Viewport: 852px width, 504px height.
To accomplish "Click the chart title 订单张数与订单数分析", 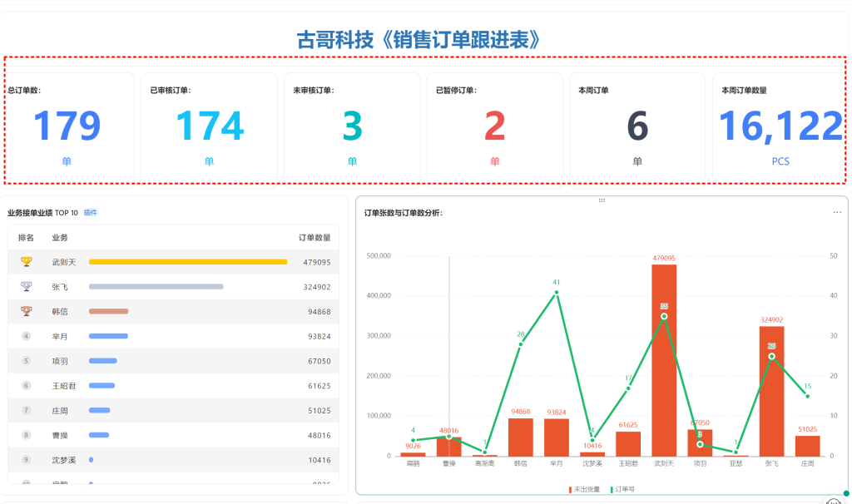I will pyautogui.click(x=404, y=213).
